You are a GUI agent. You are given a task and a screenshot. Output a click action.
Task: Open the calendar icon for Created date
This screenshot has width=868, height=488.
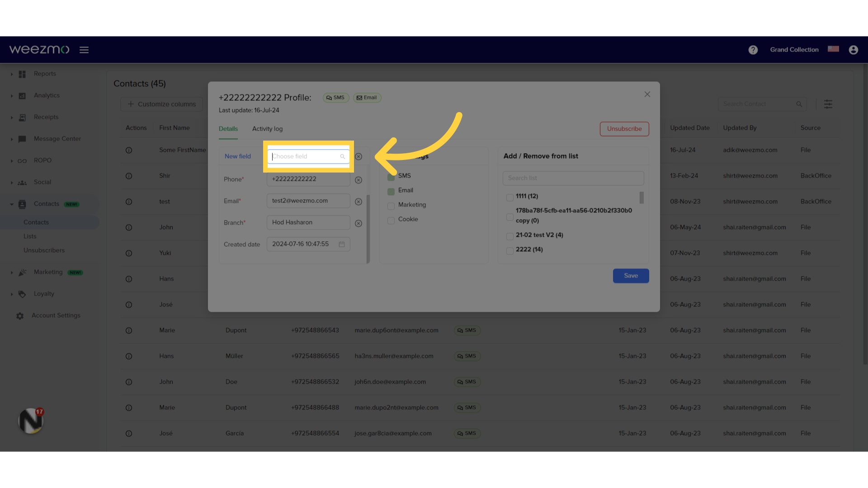tap(342, 244)
